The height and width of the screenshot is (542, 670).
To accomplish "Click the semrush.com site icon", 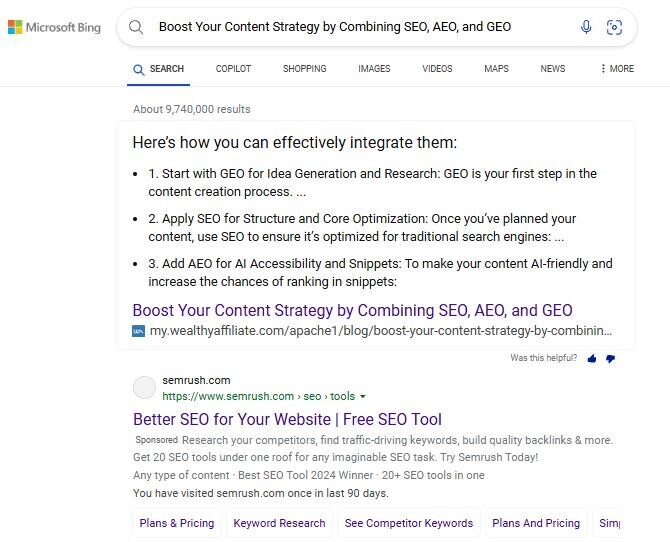I will 145,388.
